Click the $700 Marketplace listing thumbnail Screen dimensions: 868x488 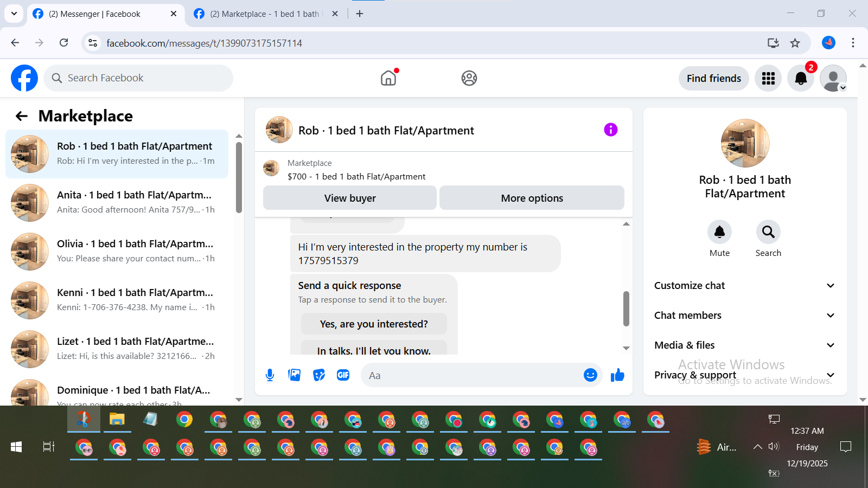click(271, 168)
